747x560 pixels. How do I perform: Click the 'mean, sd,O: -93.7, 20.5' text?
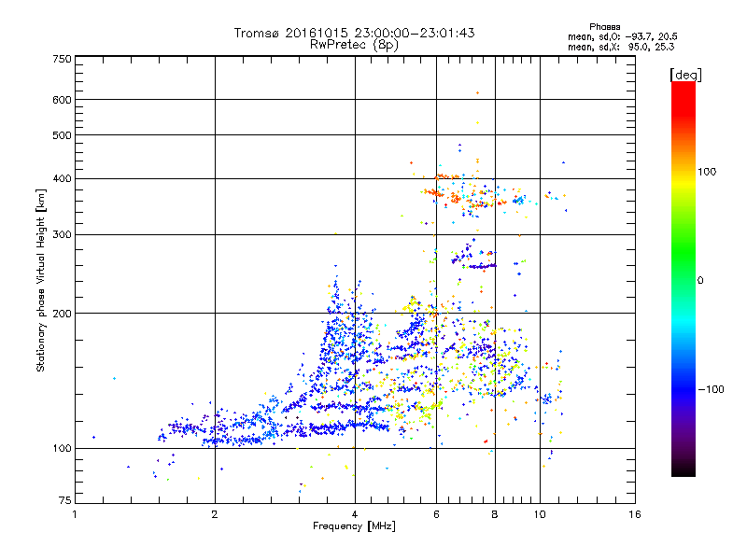(x=623, y=36)
